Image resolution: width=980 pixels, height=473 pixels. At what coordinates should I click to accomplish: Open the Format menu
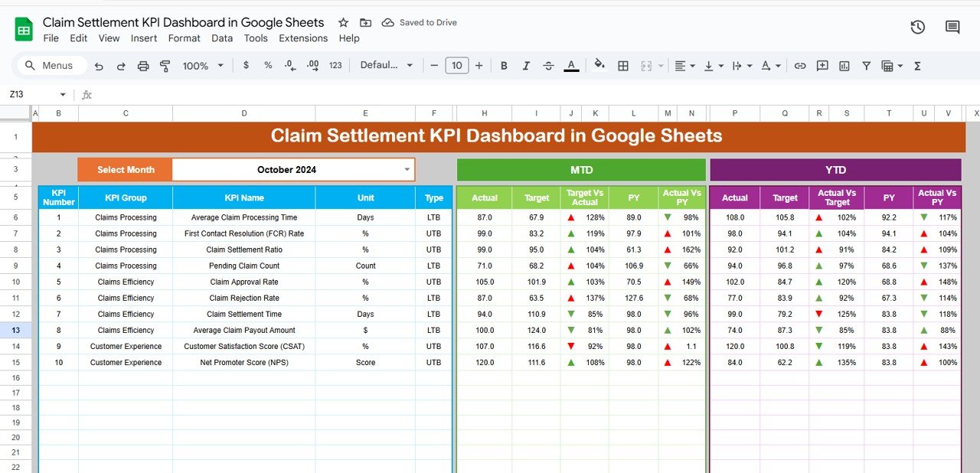(184, 38)
